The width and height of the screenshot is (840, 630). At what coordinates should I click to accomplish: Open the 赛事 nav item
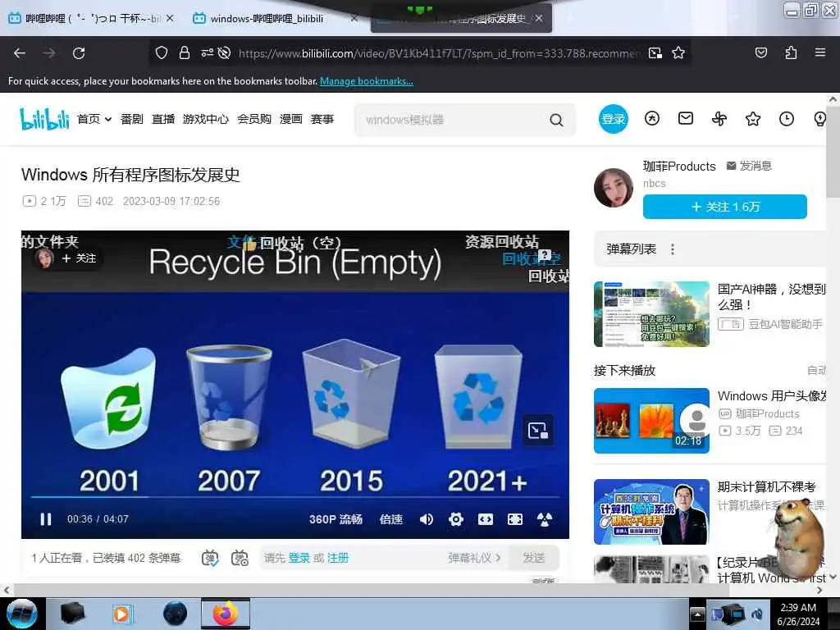[322, 119]
